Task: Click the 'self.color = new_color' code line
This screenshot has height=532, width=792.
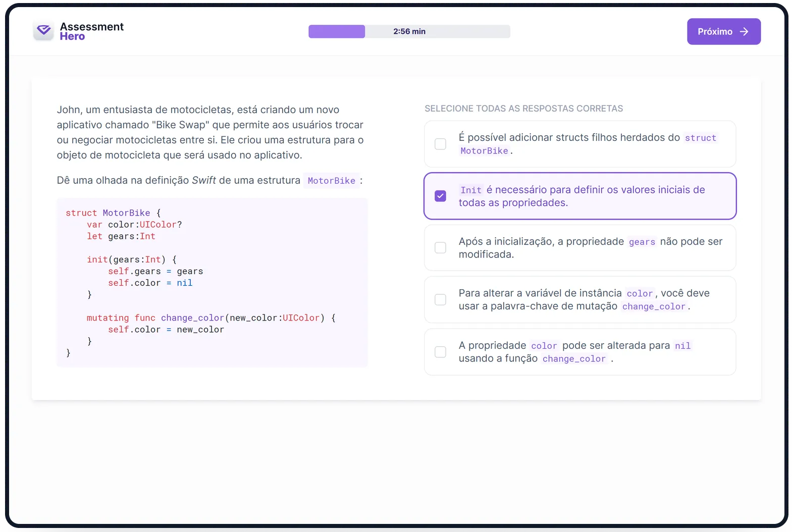Action: [x=166, y=330]
